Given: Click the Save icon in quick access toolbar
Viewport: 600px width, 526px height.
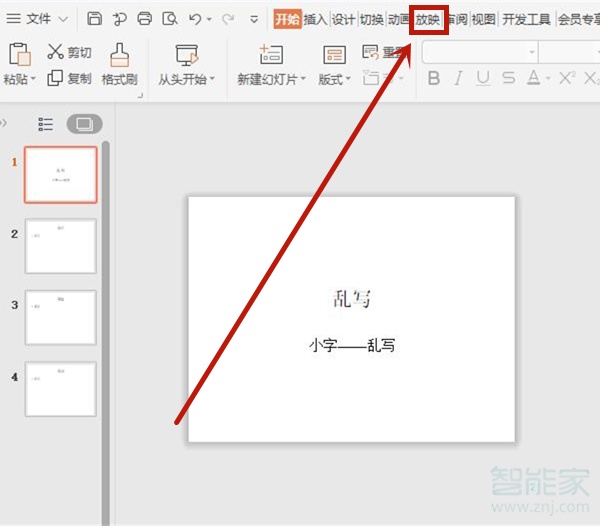Looking at the screenshot, I should (x=94, y=19).
